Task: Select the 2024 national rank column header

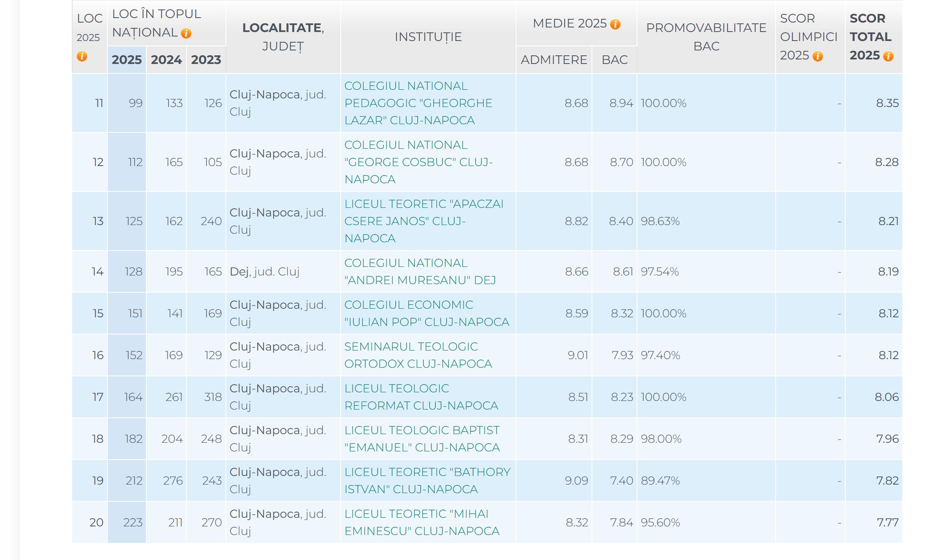Action: pos(166,60)
